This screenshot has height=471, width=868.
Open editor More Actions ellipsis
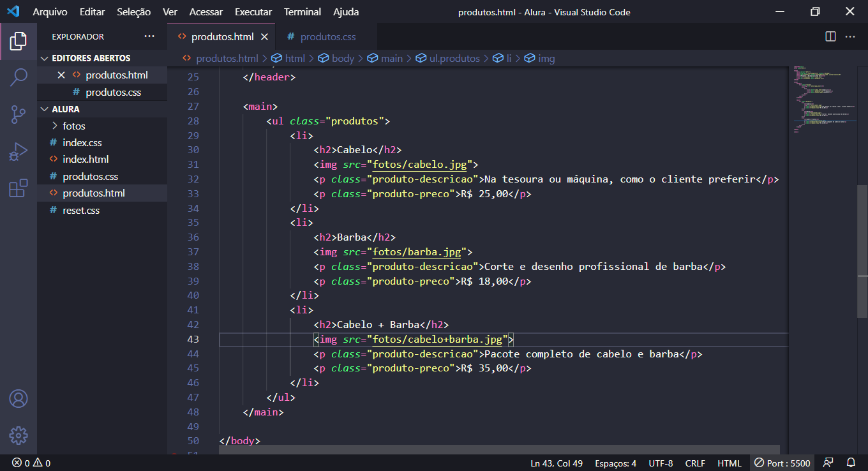(850, 36)
